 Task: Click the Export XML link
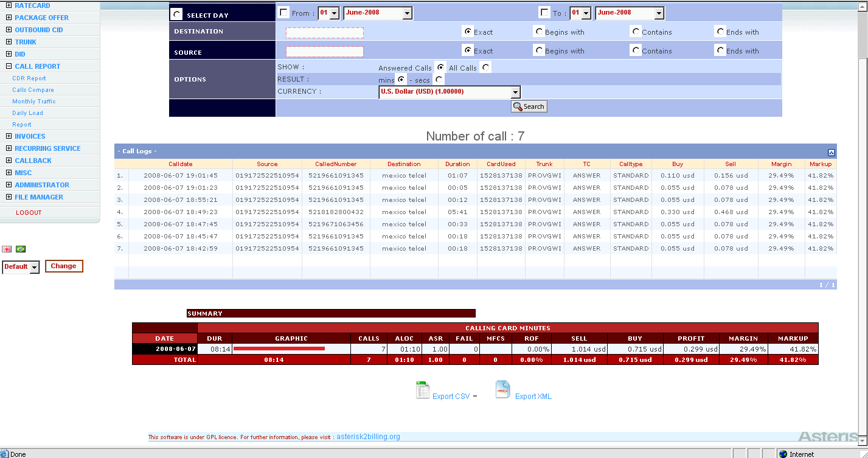pos(533,397)
